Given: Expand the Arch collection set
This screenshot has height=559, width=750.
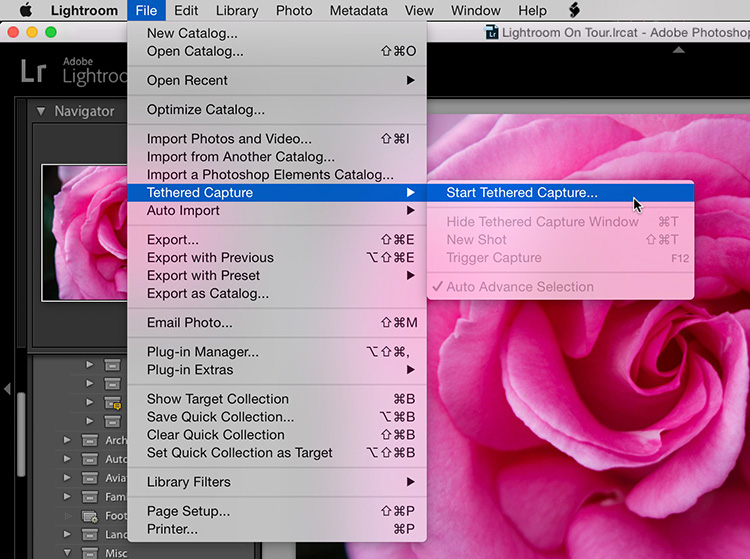Looking at the screenshot, I should [x=67, y=440].
